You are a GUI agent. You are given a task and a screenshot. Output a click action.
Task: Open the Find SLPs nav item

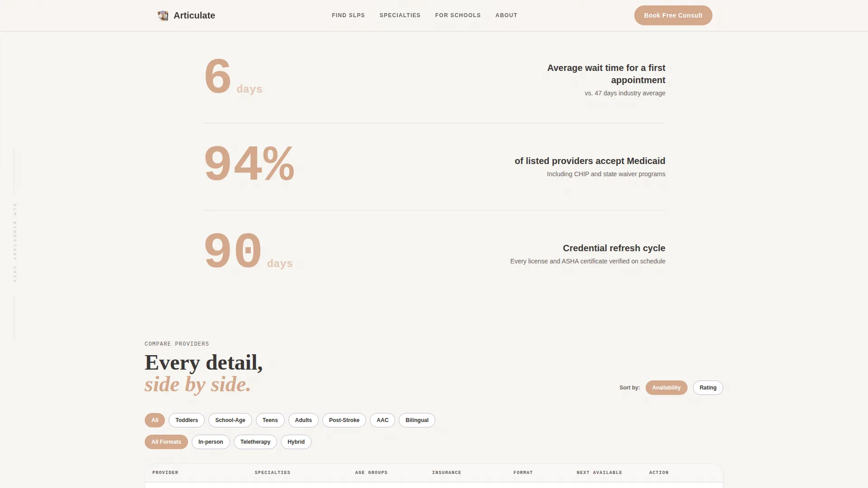(348, 15)
